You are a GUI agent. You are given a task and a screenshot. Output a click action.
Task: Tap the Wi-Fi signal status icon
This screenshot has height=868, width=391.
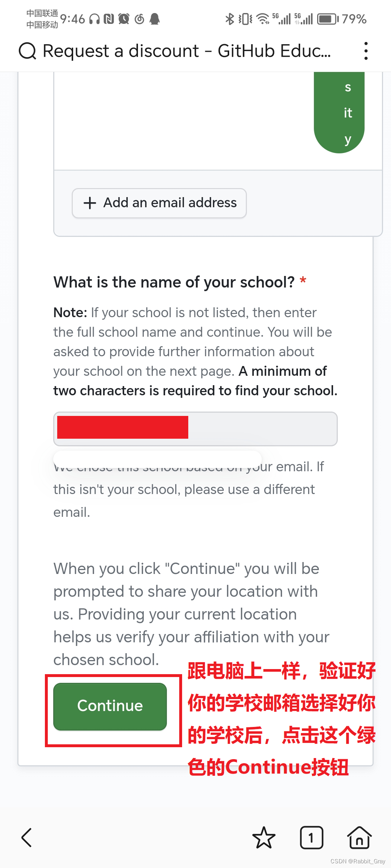(263, 19)
